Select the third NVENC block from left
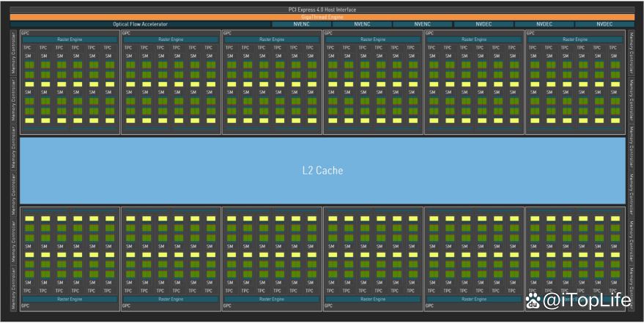 pyautogui.click(x=423, y=24)
